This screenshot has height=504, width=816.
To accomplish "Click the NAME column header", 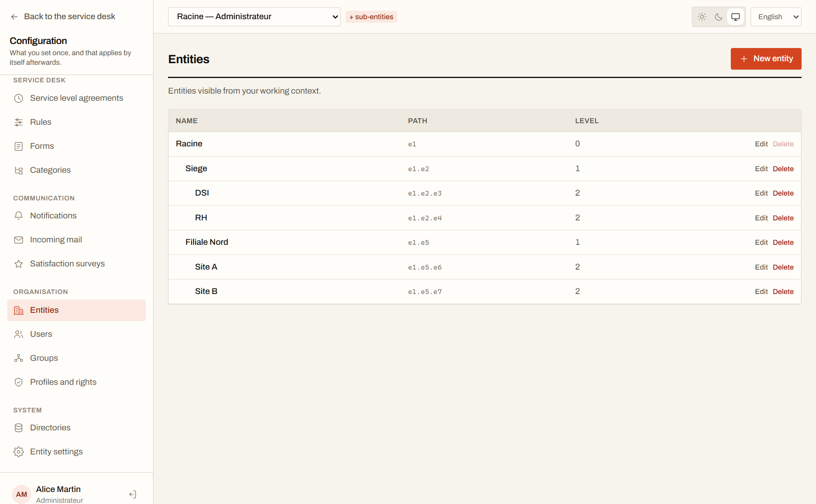I will click(x=187, y=121).
